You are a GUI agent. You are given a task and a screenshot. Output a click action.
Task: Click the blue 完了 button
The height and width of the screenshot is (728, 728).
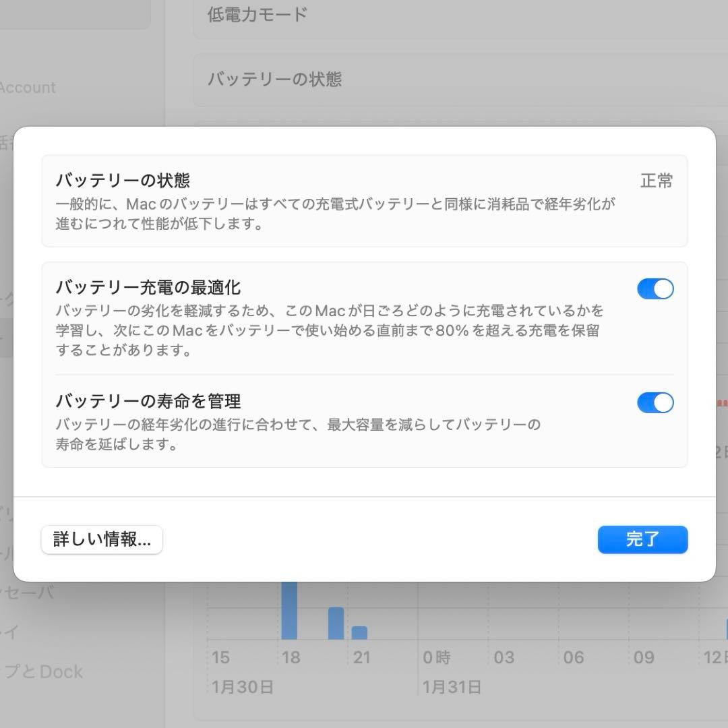click(642, 539)
